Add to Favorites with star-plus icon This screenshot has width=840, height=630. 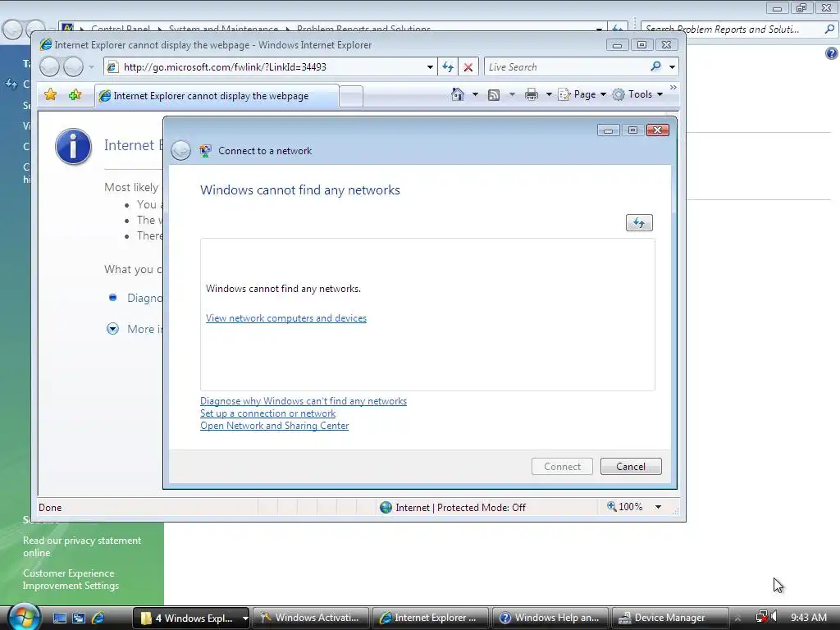tap(75, 95)
